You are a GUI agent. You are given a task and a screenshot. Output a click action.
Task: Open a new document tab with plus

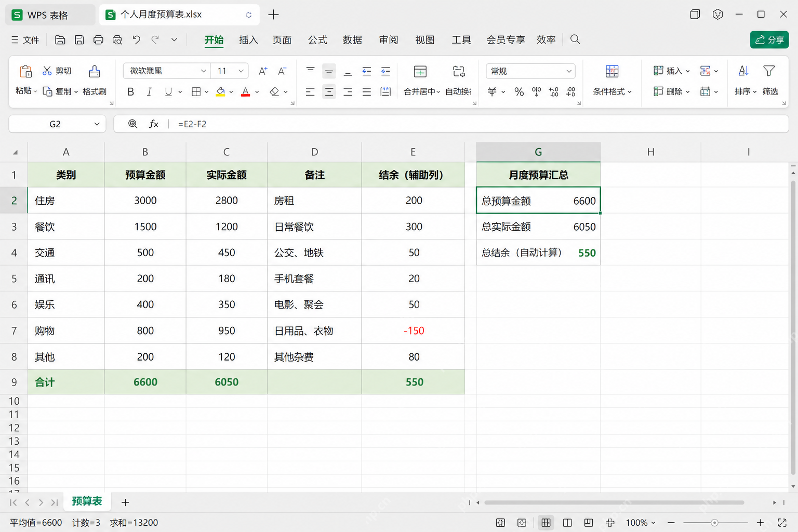273,15
